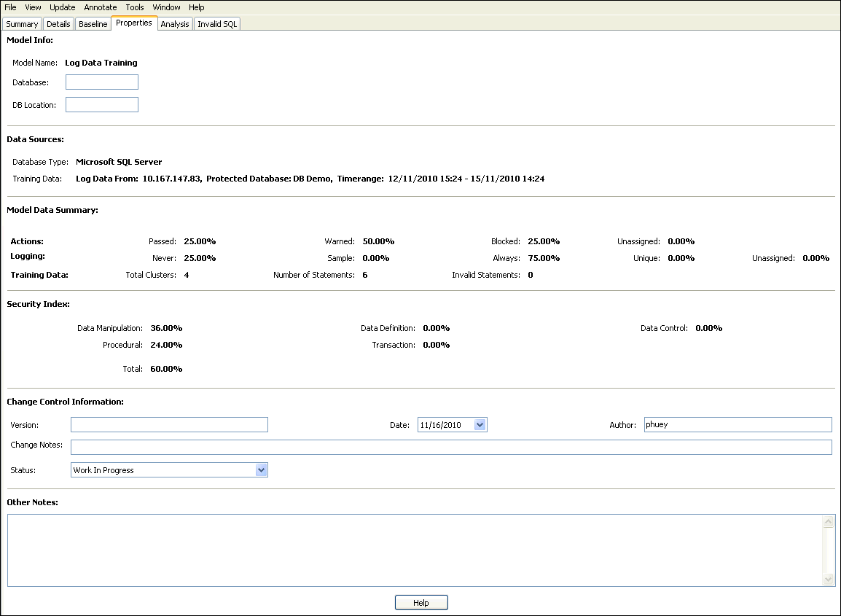
Task: Click the Number of Statements value 6
Action: coord(365,275)
